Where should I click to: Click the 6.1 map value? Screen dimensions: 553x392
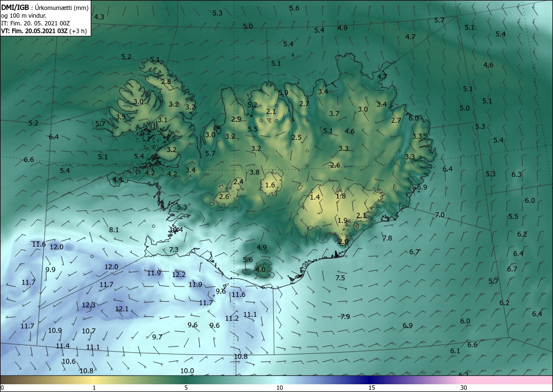click(x=455, y=351)
